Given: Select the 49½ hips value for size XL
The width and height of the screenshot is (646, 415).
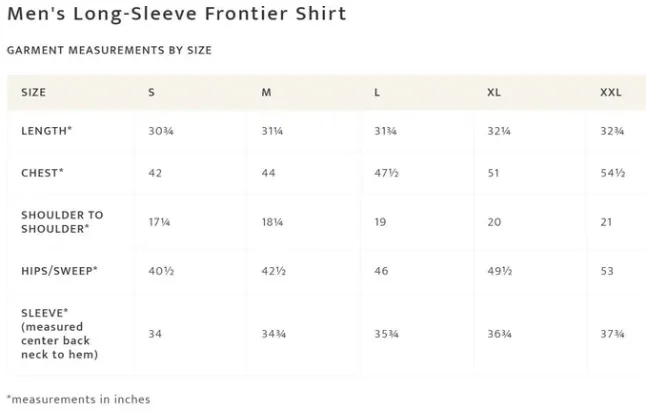Looking at the screenshot, I should pos(499,271).
